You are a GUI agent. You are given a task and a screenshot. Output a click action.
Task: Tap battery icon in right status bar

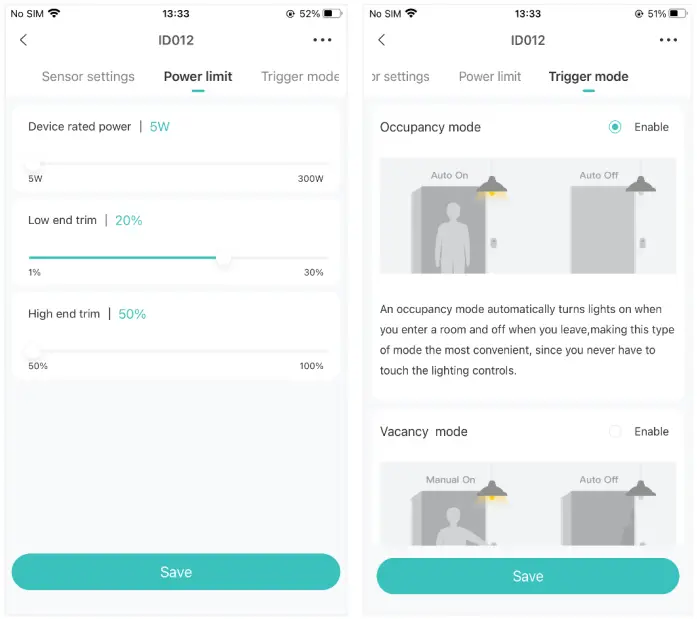[682, 14]
